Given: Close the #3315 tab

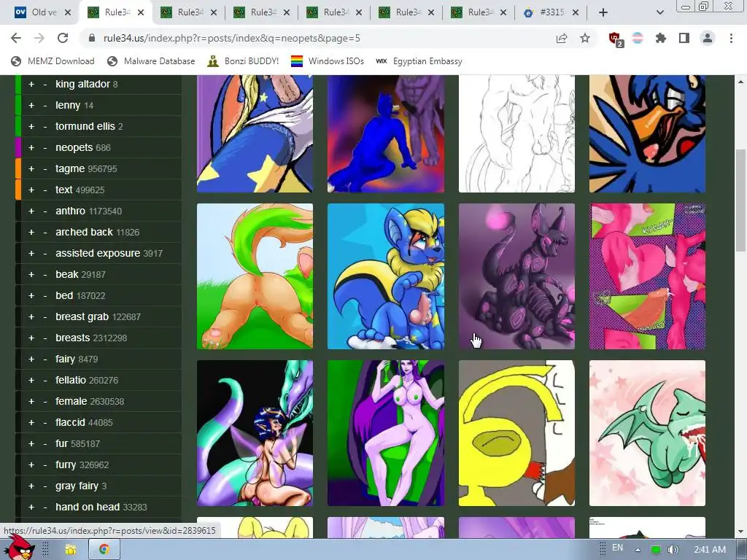Looking at the screenshot, I should [x=576, y=12].
